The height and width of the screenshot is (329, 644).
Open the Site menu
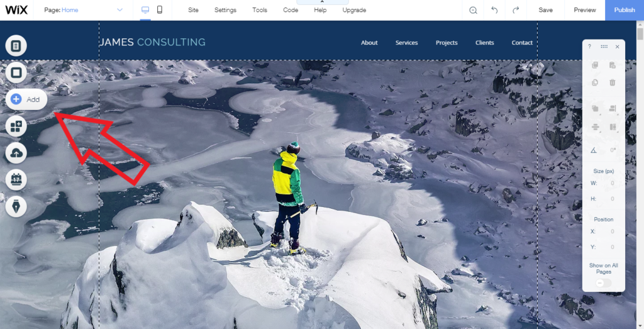pos(194,10)
